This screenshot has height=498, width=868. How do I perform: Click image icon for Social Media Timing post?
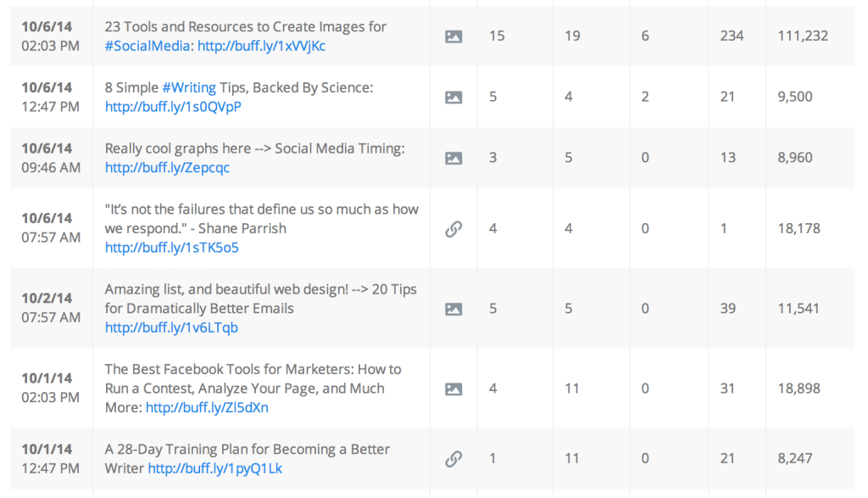tap(453, 159)
